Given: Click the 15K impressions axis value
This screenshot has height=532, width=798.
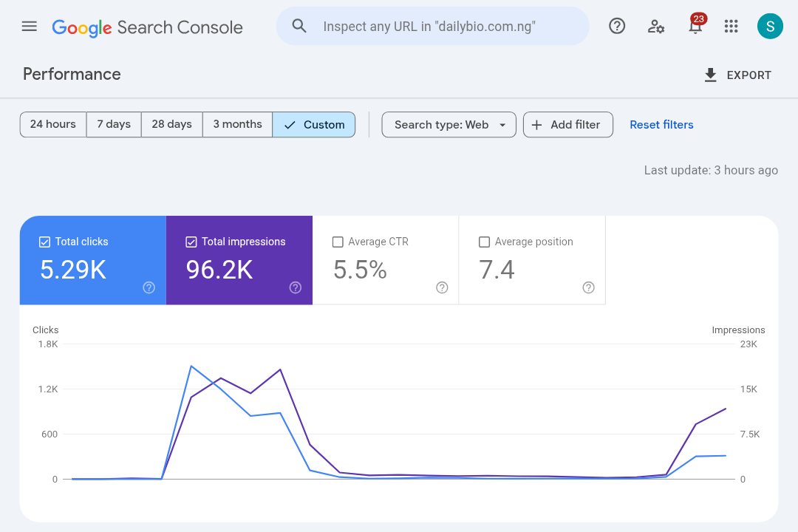Looking at the screenshot, I should click(748, 389).
